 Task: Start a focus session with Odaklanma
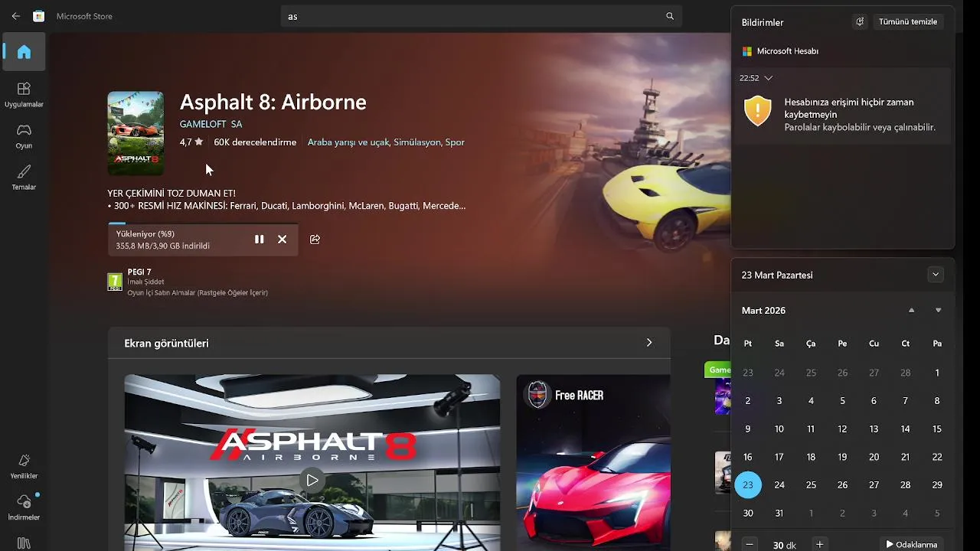pyautogui.click(x=911, y=544)
